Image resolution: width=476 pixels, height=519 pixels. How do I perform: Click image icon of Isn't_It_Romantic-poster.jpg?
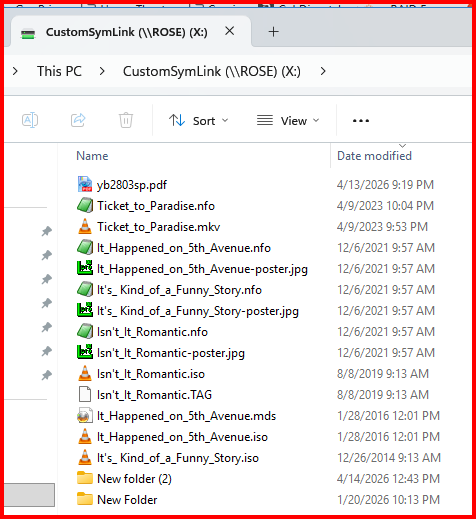pyautogui.click(x=85, y=352)
